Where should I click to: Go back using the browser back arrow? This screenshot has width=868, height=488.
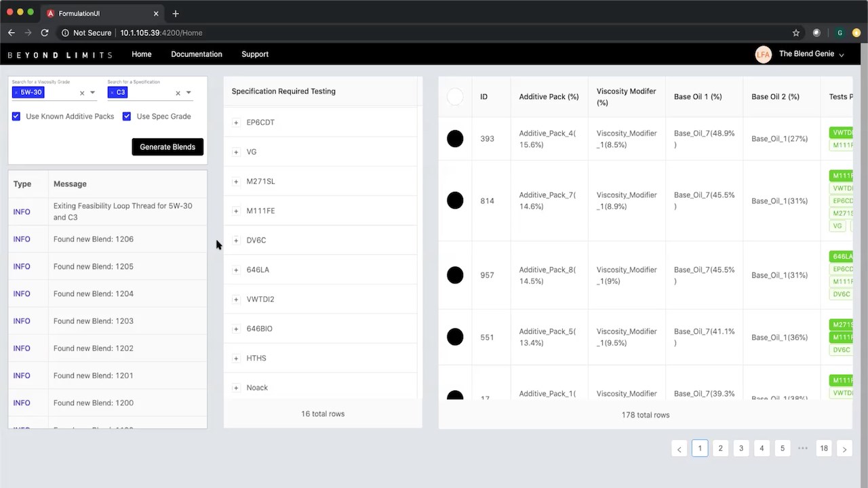[12, 33]
